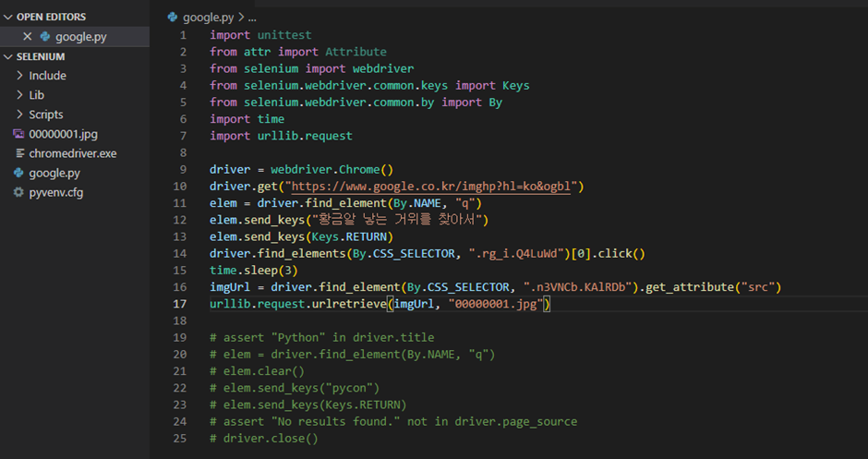Place cursor on 'import unittest' line
Screen dimensions: 868x459
pyautogui.click(x=260, y=35)
